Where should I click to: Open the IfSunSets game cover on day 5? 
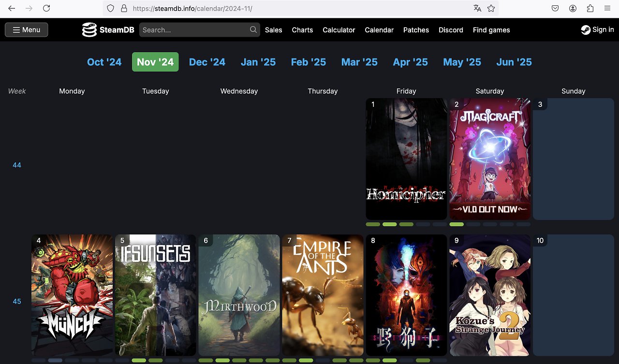click(156, 295)
